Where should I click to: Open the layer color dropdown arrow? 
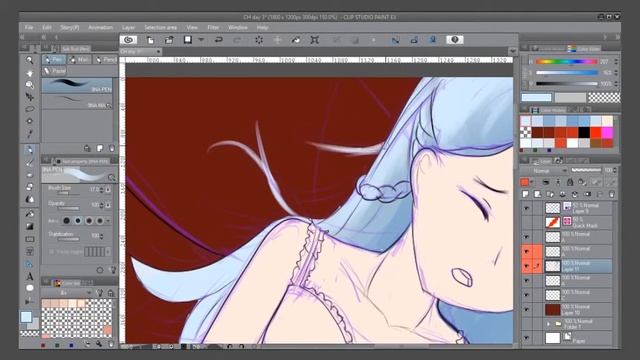click(532, 182)
